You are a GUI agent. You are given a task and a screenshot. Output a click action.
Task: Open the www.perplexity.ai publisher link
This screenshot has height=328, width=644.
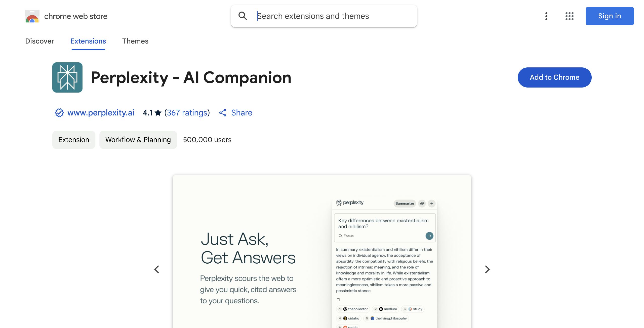[101, 113]
